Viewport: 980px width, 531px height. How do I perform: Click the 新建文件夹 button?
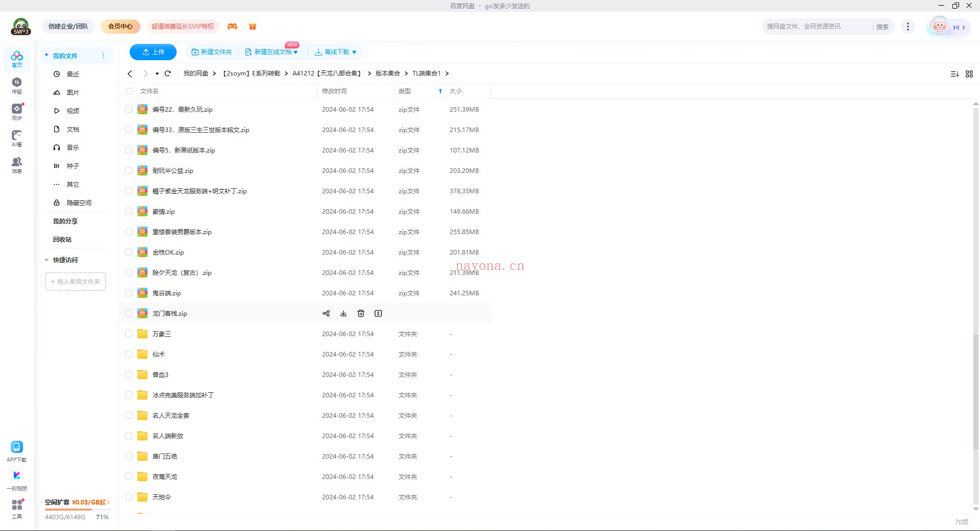click(211, 52)
